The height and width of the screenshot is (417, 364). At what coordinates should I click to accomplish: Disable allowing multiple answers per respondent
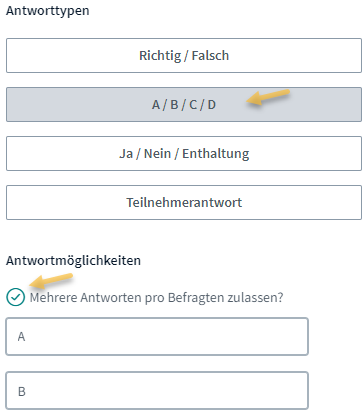tap(15, 297)
